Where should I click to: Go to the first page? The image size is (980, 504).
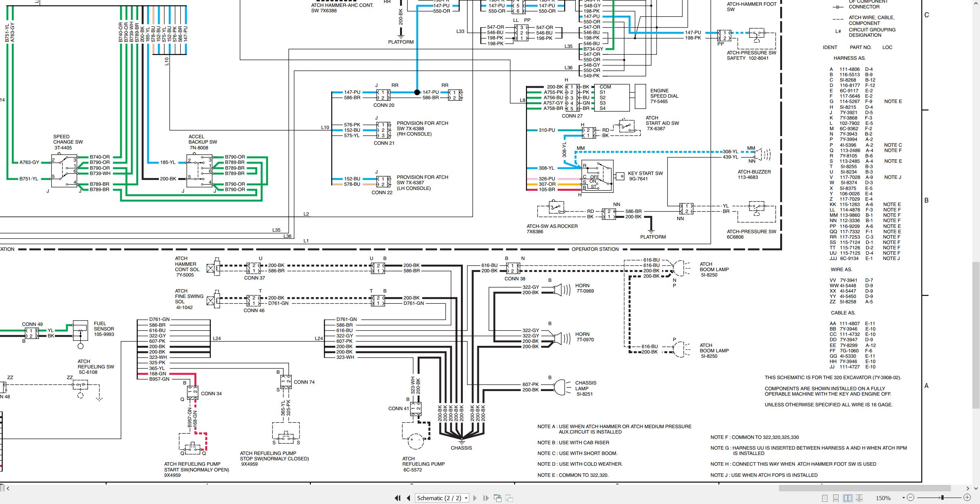398,498
